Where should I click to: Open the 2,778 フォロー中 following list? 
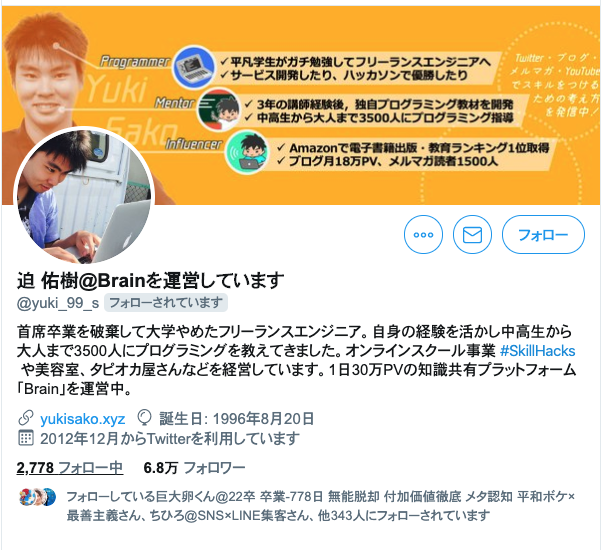(x=70, y=468)
